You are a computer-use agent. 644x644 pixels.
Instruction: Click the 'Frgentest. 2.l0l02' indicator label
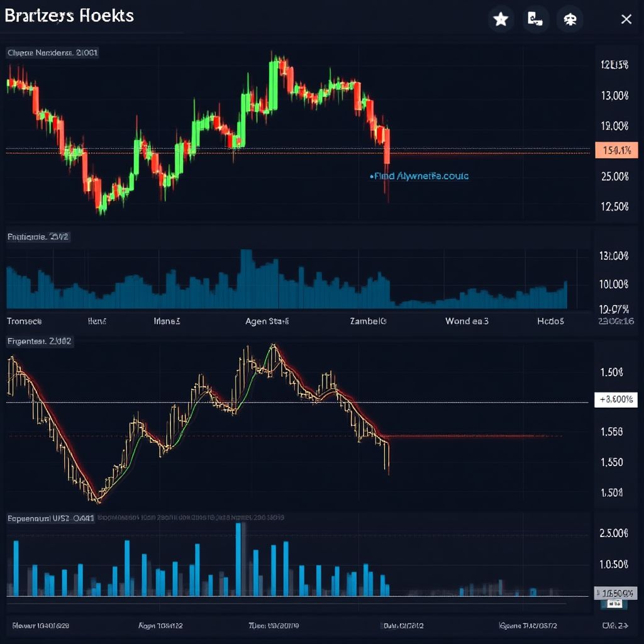40,341
